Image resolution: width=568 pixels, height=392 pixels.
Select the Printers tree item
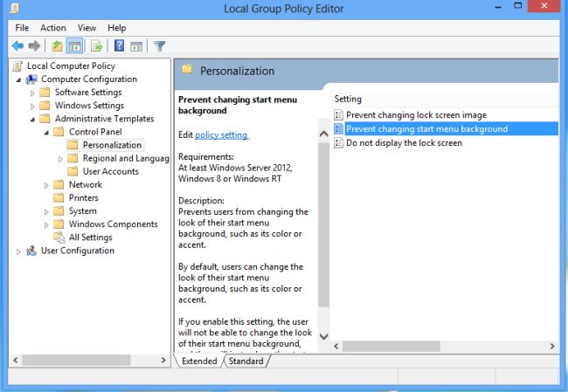pyautogui.click(x=83, y=197)
